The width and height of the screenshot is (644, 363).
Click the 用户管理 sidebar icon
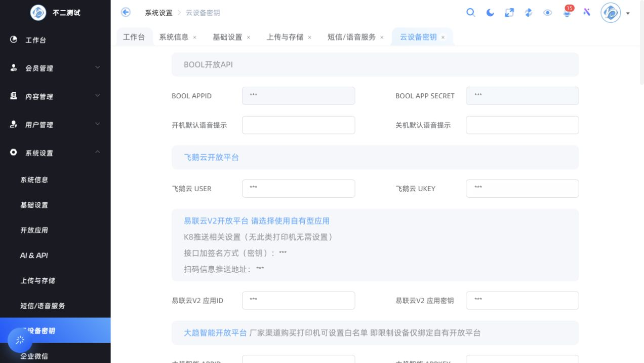point(14,124)
